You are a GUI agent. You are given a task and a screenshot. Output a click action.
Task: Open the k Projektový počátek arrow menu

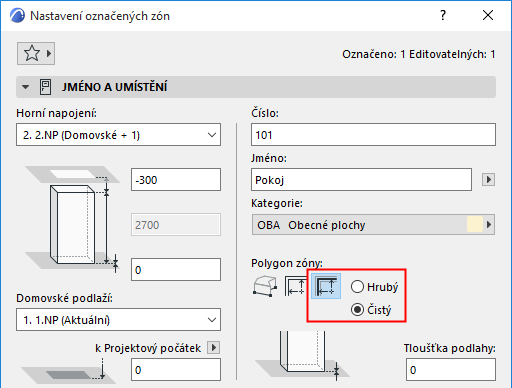point(214,348)
